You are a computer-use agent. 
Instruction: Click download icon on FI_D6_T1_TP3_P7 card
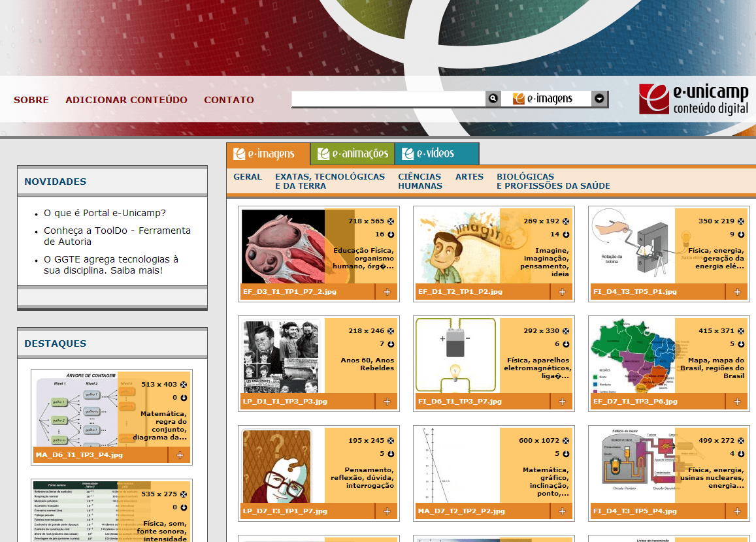click(566, 345)
